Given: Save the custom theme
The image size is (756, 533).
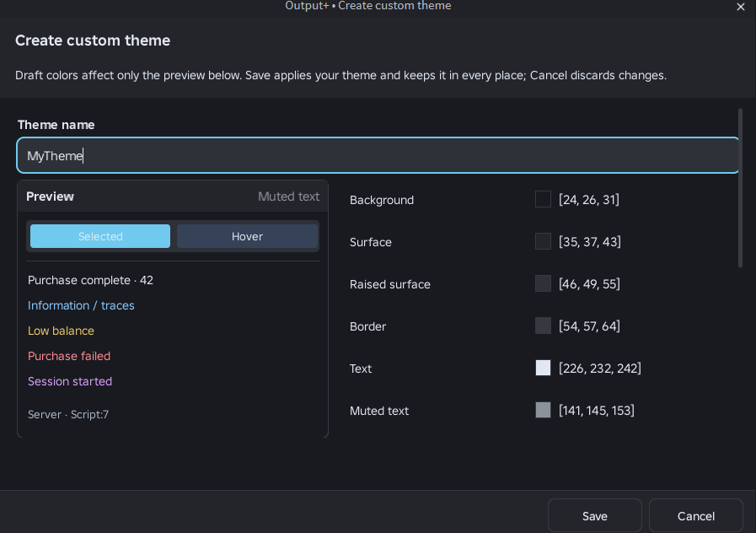Looking at the screenshot, I should click(594, 515).
